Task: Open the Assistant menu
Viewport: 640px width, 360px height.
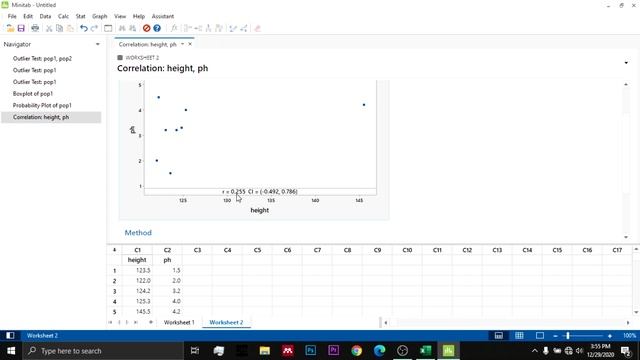Action: click(163, 16)
